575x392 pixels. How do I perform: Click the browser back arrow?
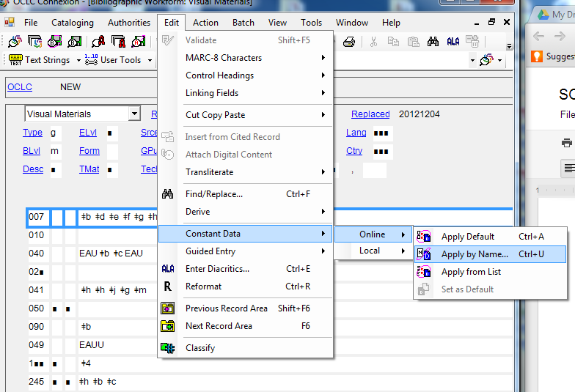pos(538,36)
